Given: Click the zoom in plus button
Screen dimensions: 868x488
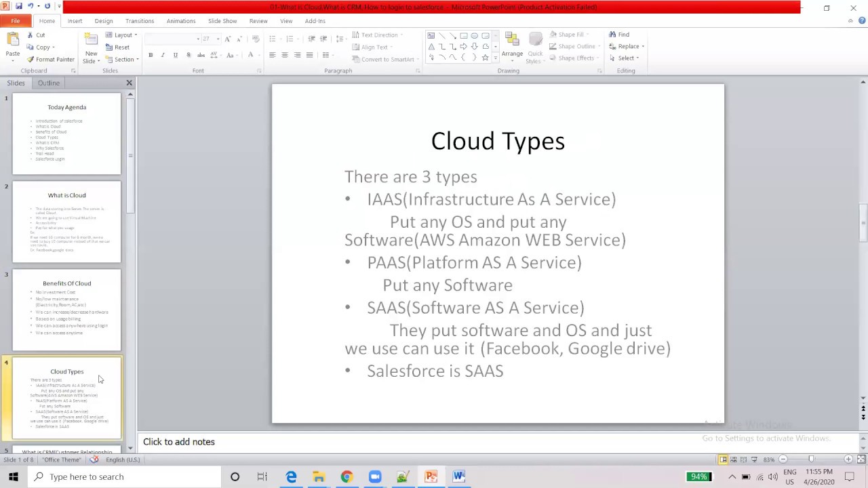Looking at the screenshot, I should [848, 460].
